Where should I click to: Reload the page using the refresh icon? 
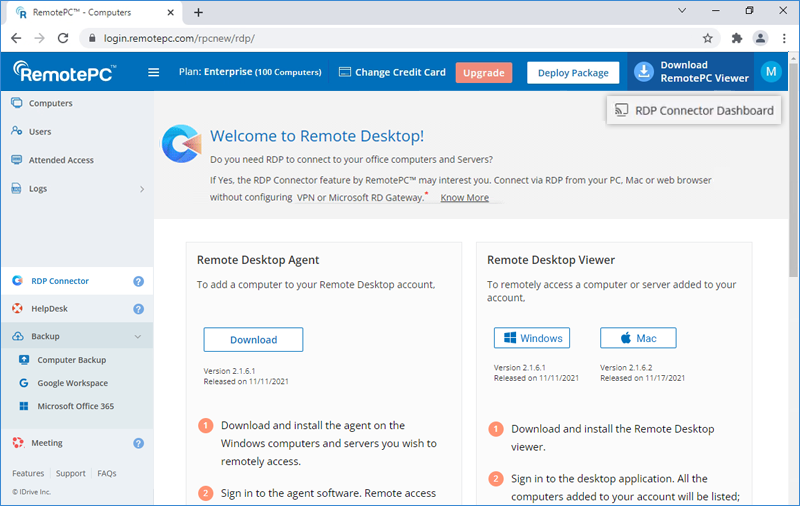pyautogui.click(x=63, y=38)
